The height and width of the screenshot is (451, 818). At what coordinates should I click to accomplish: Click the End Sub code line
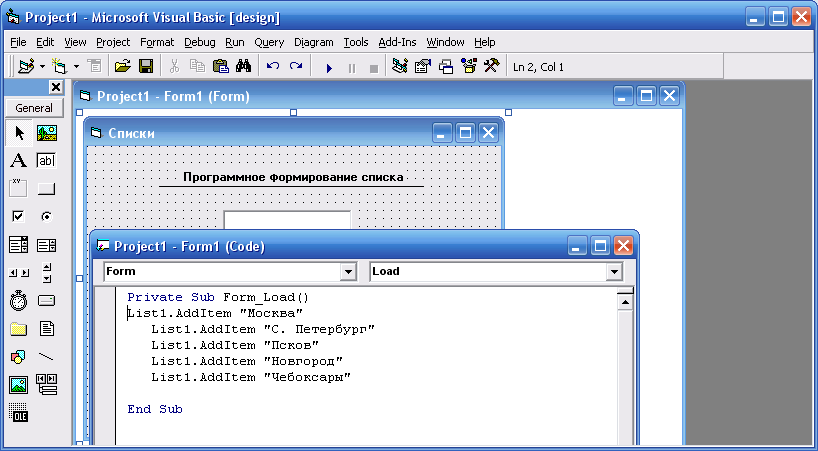click(x=155, y=409)
